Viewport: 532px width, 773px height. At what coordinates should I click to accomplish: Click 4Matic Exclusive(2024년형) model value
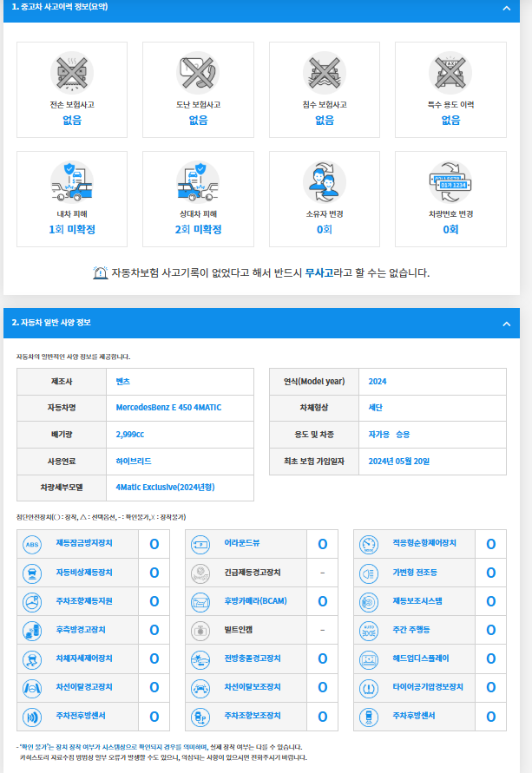[x=165, y=487]
